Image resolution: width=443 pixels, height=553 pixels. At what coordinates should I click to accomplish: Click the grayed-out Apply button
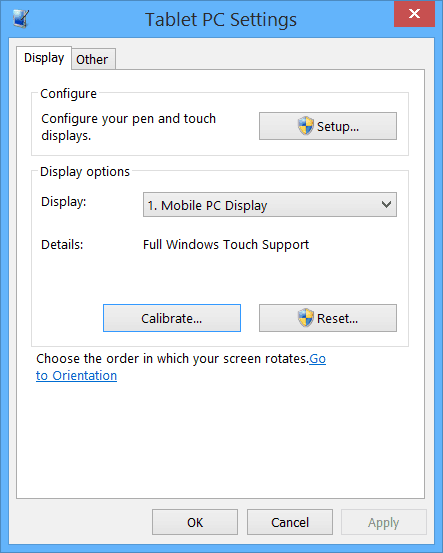[x=384, y=522]
